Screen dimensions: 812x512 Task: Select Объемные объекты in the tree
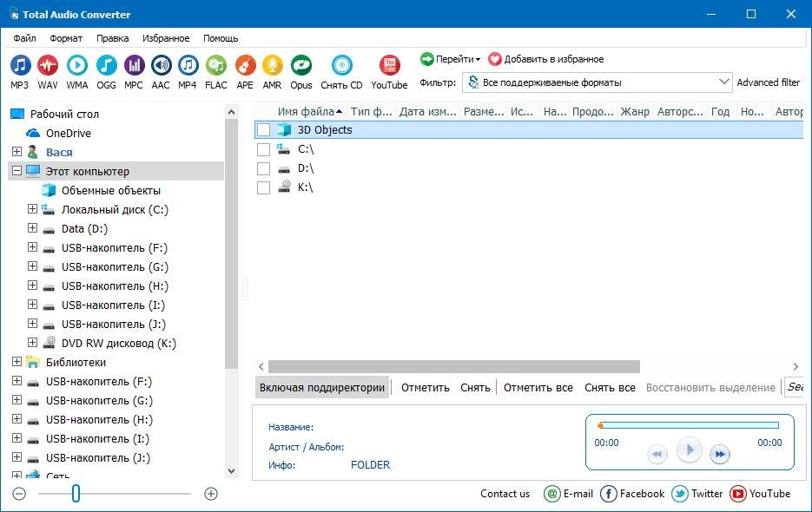(111, 191)
